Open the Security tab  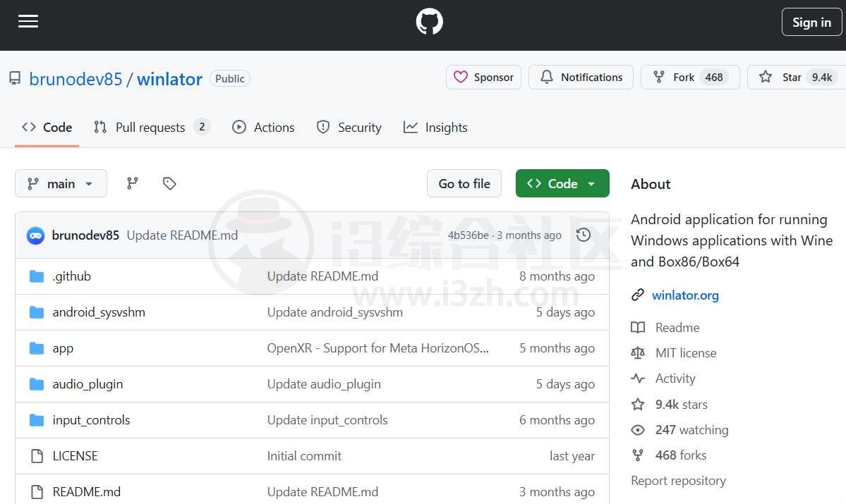pyautogui.click(x=349, y=127)
